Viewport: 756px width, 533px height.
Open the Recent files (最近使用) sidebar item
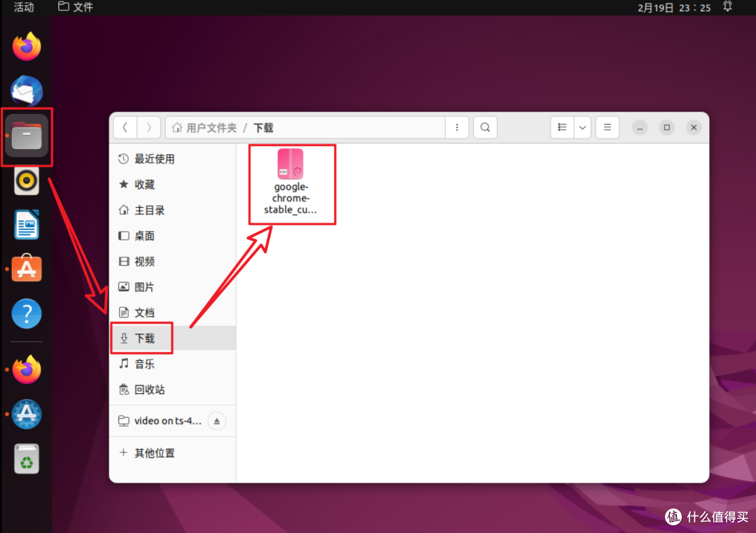[x=153, y=159]
